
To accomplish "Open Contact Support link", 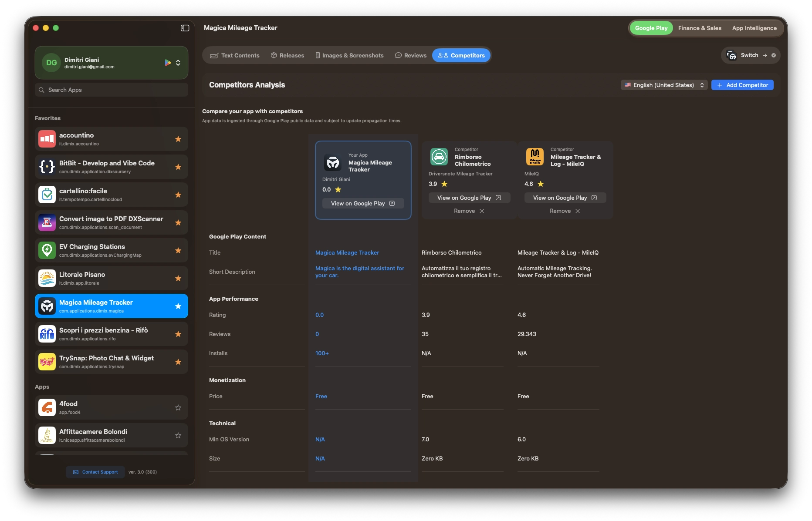I will [x=95, y=472].
